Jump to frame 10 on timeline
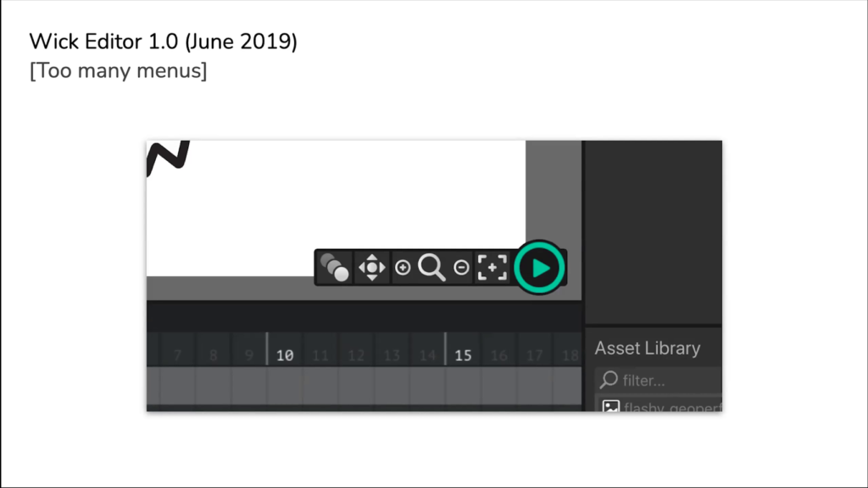Screen dimensions: 868x488 coord(285,355)
